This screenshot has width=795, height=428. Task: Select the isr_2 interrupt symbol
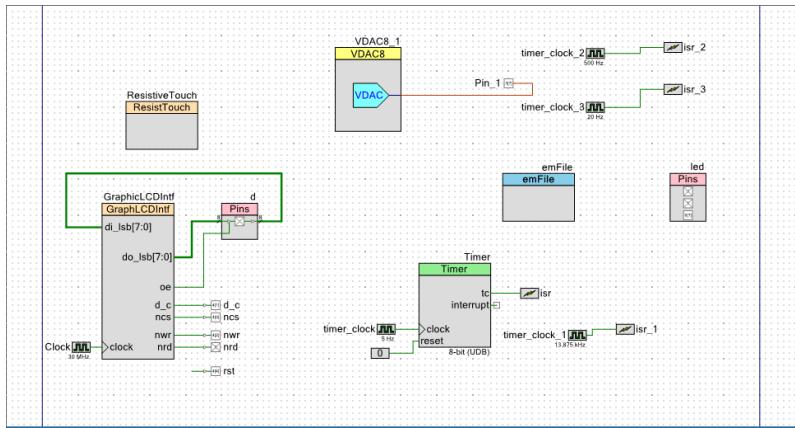[x=673, y=48]
